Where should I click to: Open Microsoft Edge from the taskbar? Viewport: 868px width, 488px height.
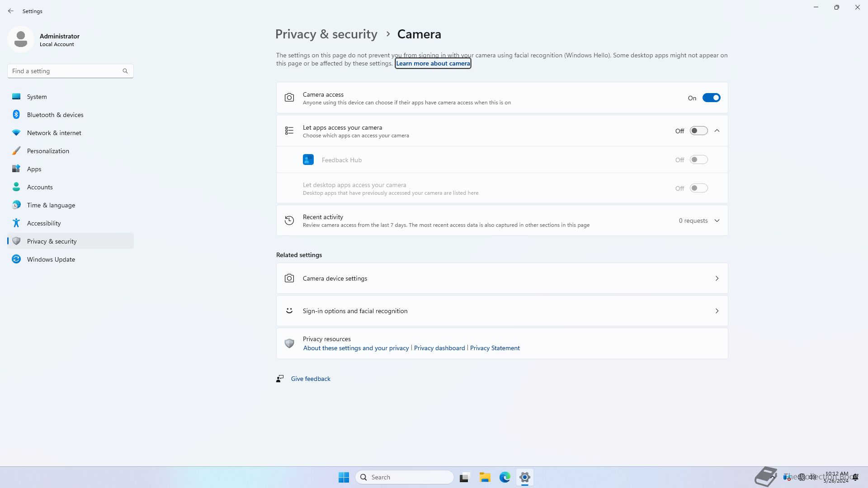505,477
